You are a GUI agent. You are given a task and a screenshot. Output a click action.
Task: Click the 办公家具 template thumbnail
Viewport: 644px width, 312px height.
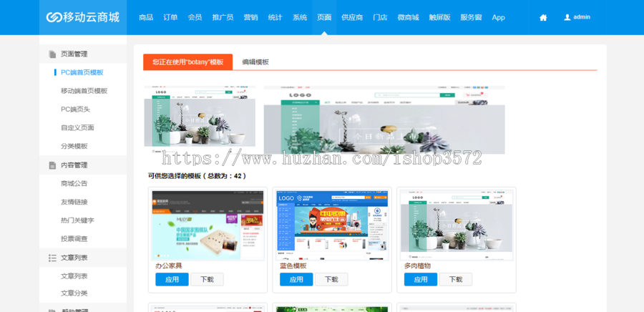[x=208, y=225]
